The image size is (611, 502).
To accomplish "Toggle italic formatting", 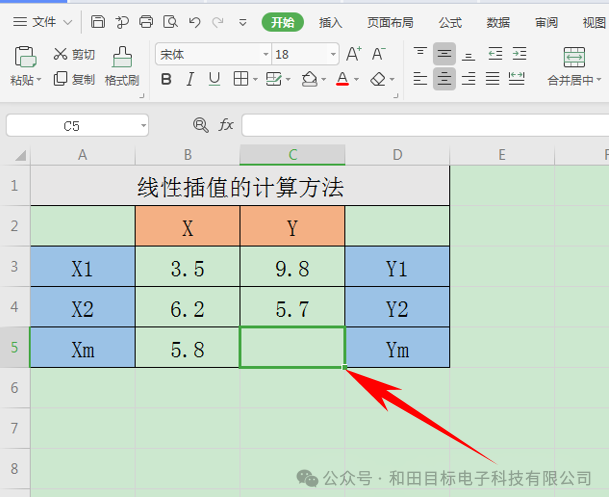I will point(190,80).
